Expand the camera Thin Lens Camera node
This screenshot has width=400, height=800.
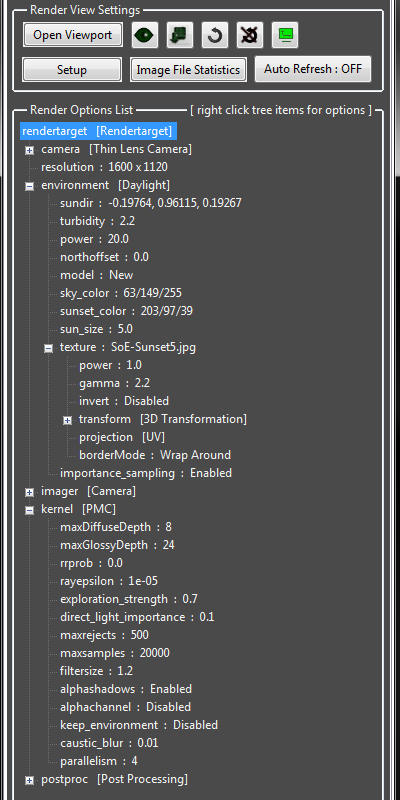pos(30,150)
